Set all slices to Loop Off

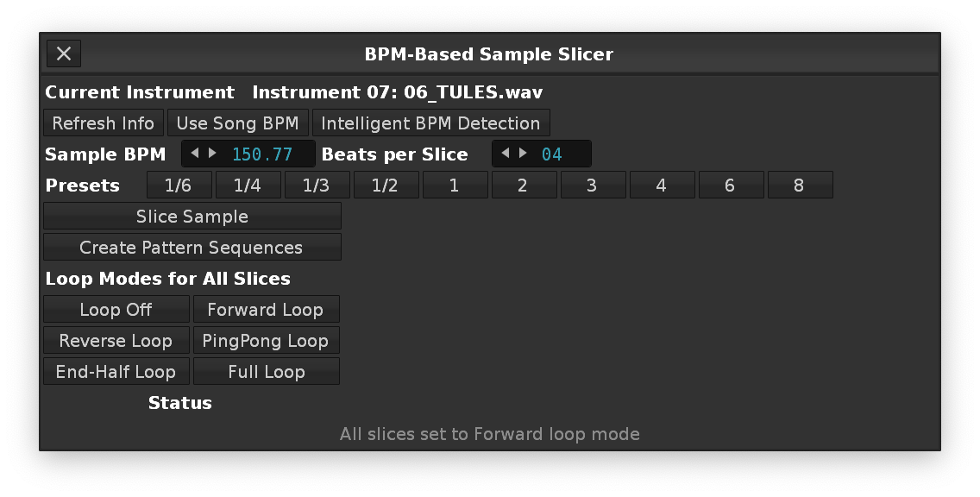116,310
